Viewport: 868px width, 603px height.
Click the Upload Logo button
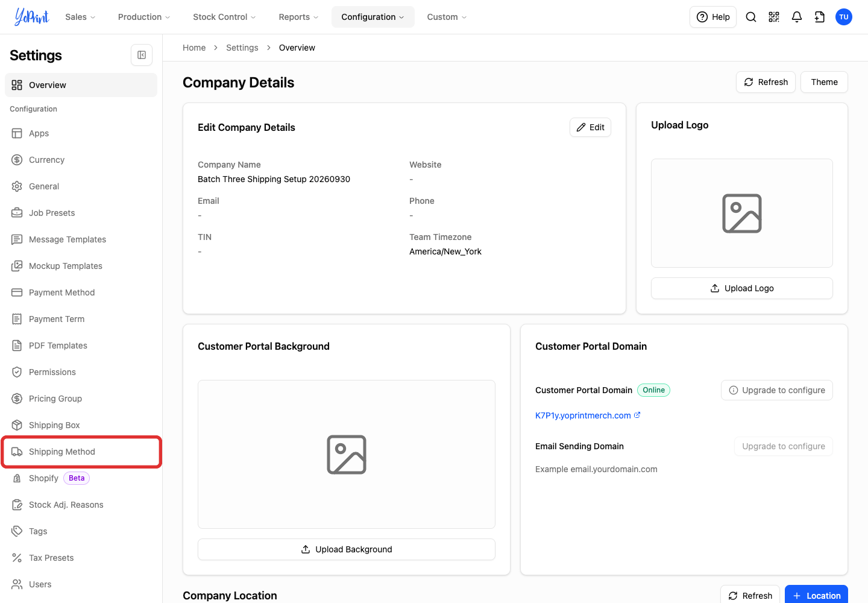pos(742,288)
